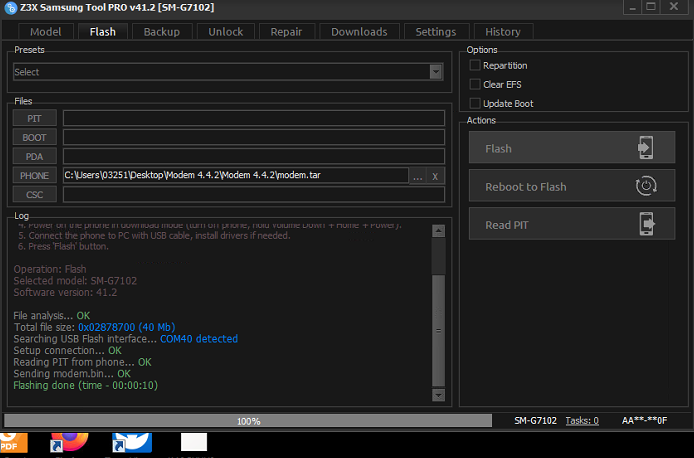Click the log scrollbar down arrow
This screenshot has width=694, height=458.
click(438, 395)
